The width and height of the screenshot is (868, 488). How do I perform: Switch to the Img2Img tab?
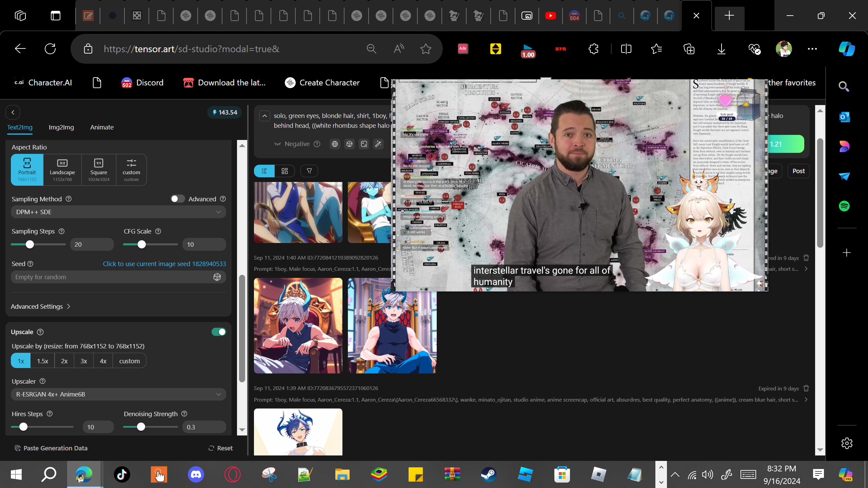point(61,127)
